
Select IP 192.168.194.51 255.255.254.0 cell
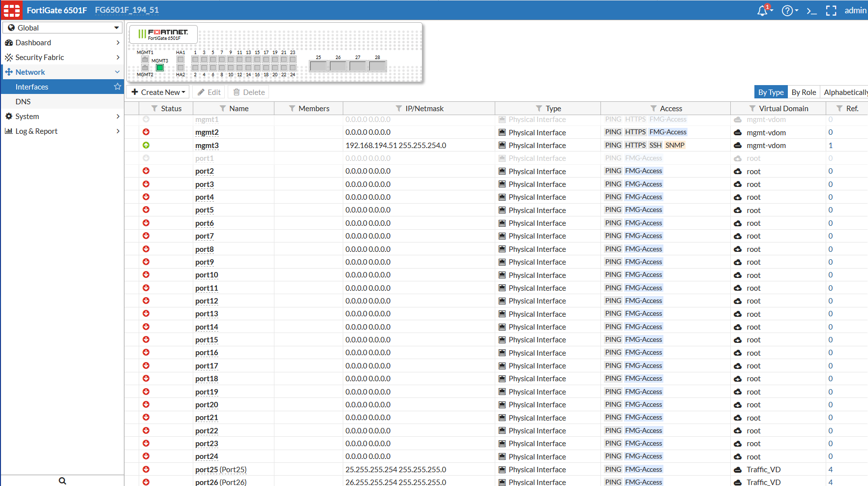[396, 145]
